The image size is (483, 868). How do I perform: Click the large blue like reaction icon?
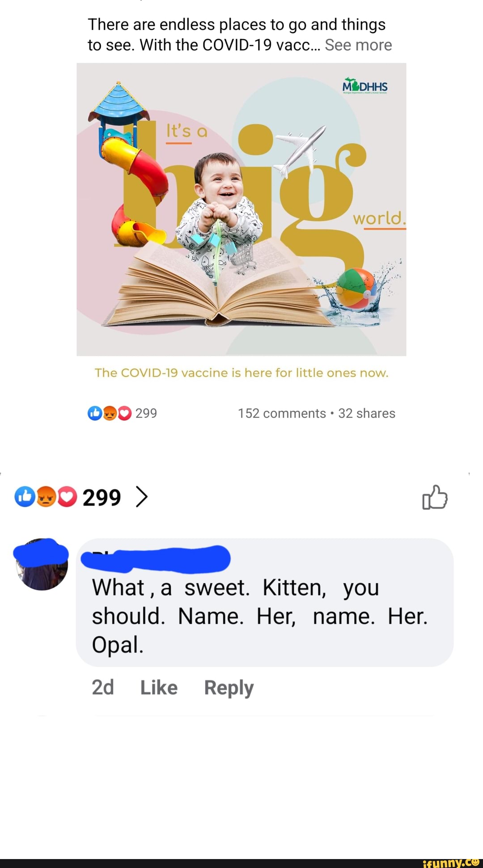pos(25,497)
